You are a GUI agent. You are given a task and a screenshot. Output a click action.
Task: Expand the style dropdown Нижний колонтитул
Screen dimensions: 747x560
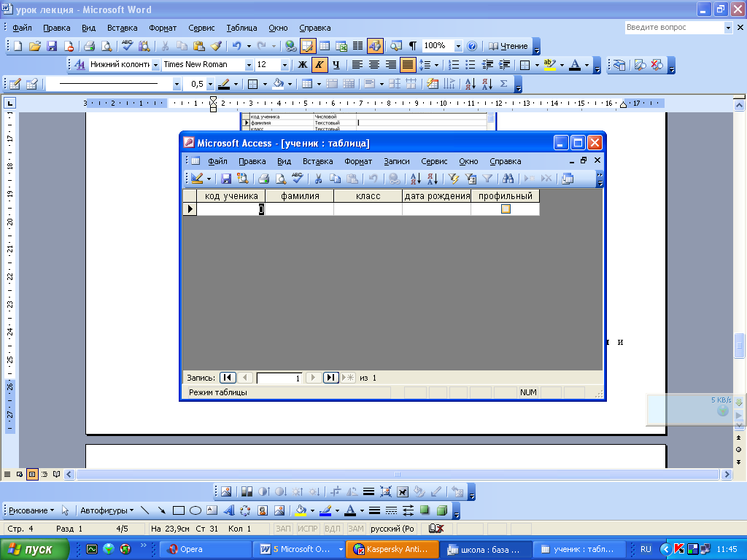(x=155, y=65)
